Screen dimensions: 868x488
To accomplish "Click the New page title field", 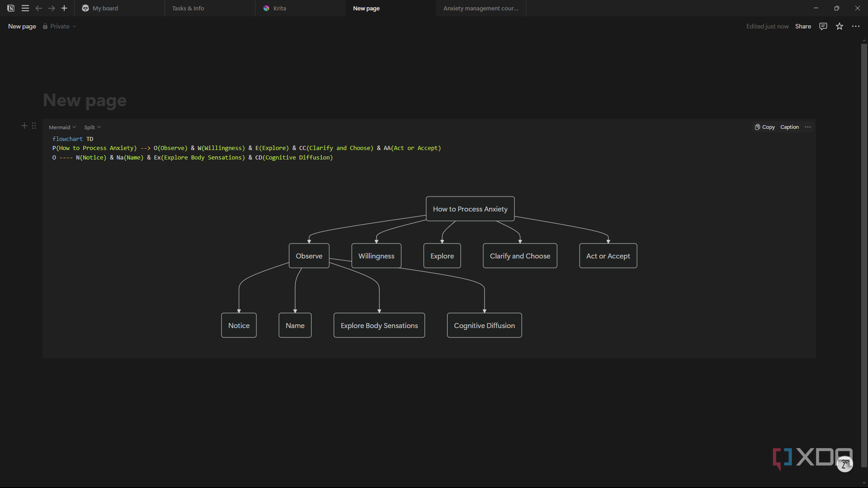I will tap(85, 100).
